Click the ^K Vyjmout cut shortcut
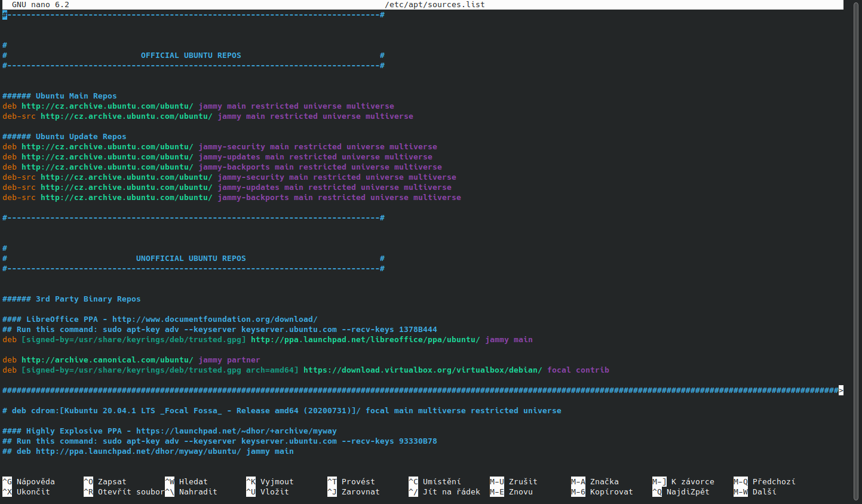862x504 pixels. (270, 482)
